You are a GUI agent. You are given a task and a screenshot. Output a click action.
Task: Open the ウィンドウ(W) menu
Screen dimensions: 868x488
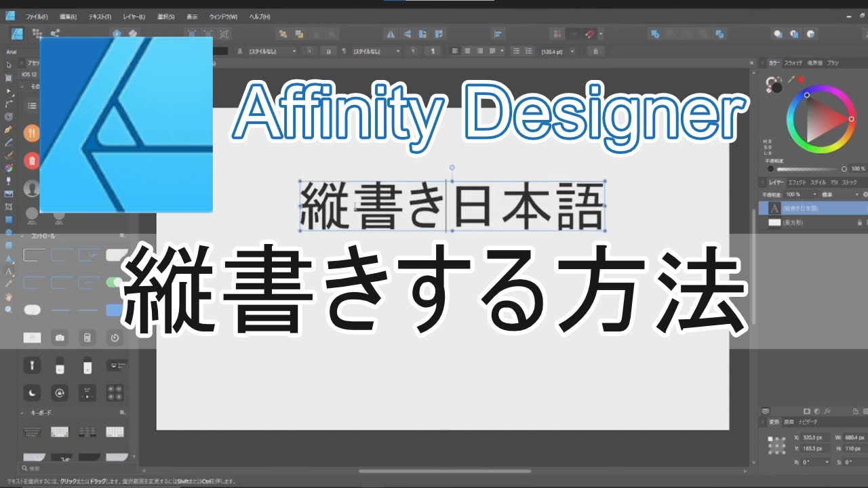click(223, 16)
